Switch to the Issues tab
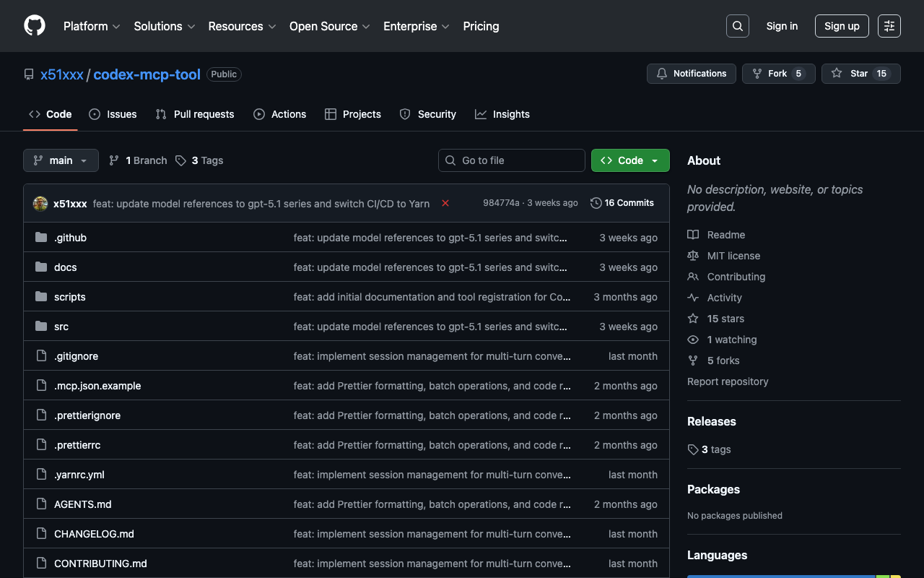924x578 pixels. point(113,114)
